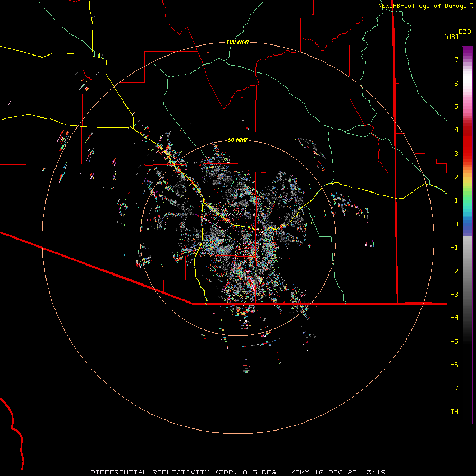Click the NEXLAB-College of DuPage text

click(423, 6)
